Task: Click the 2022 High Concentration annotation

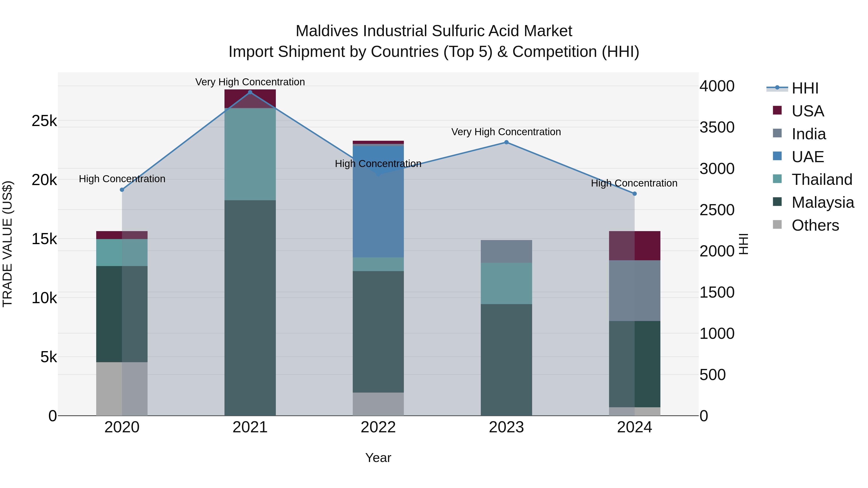Action: [378, 164]
